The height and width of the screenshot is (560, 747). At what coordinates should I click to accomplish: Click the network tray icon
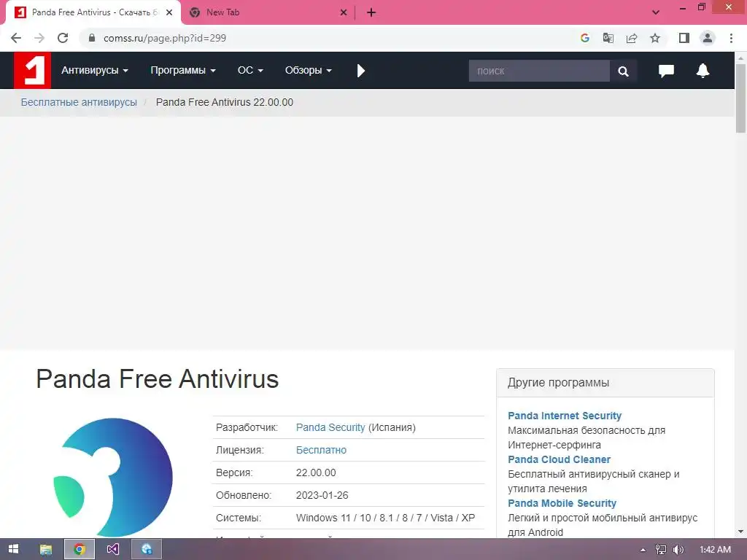pyautogui.click(x=661, y=550)
